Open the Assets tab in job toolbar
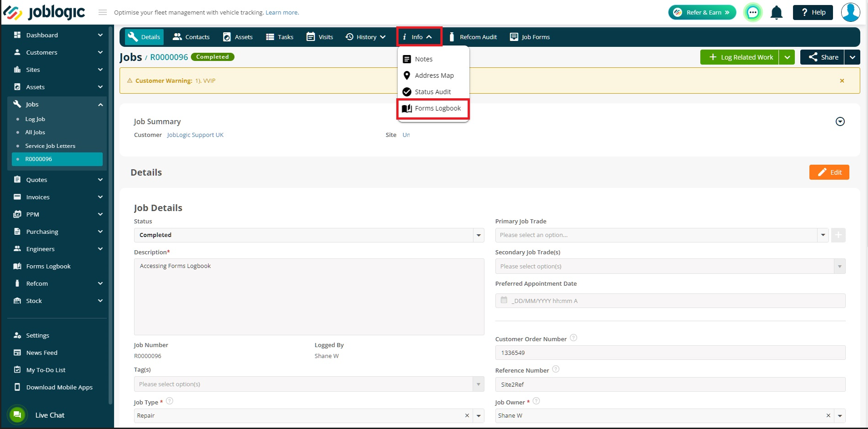Viewport: 868px width, 429px height. pos(238,37)
